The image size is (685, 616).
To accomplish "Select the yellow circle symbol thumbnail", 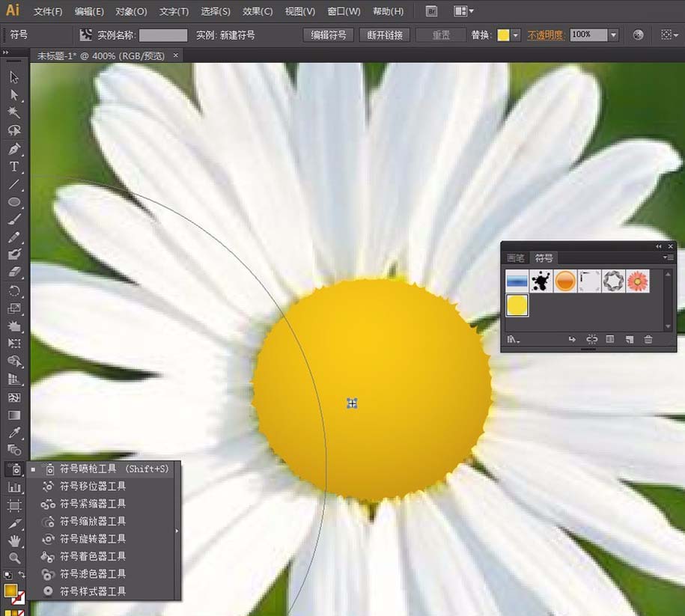I will 517,305.
